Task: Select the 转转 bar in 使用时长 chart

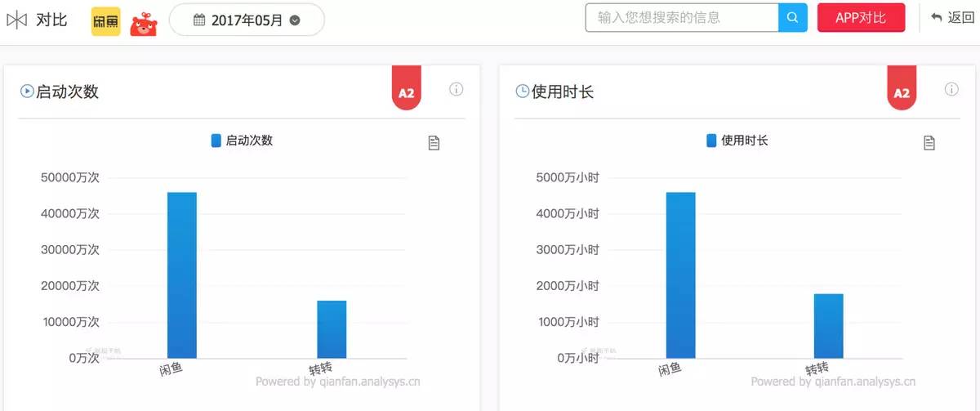Action: pyautogui.click(x=828, y=326)
